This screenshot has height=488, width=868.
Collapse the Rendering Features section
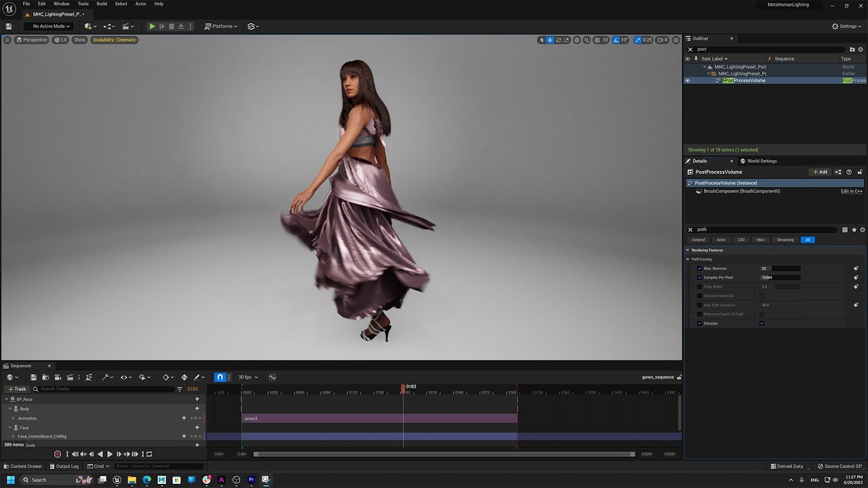[x=688, y=250]
